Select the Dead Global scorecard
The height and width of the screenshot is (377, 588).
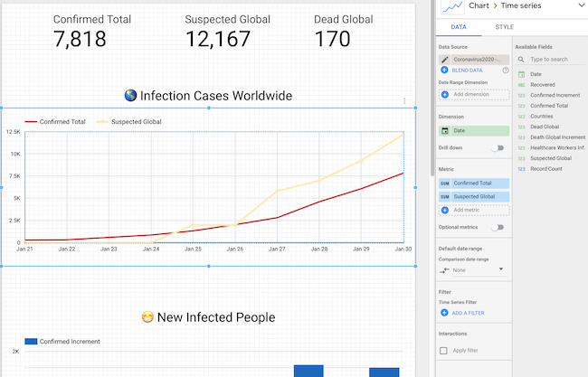[x=343, y=32]
